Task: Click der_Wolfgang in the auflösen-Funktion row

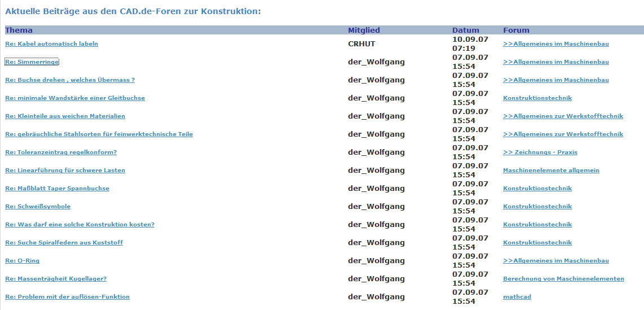Action: [x=376, y=297]
